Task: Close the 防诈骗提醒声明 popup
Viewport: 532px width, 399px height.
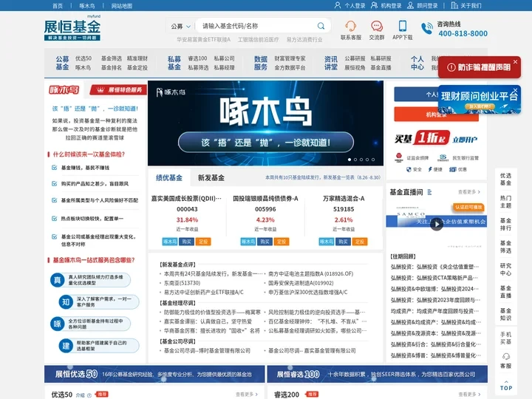Action: tap(515, 62)
